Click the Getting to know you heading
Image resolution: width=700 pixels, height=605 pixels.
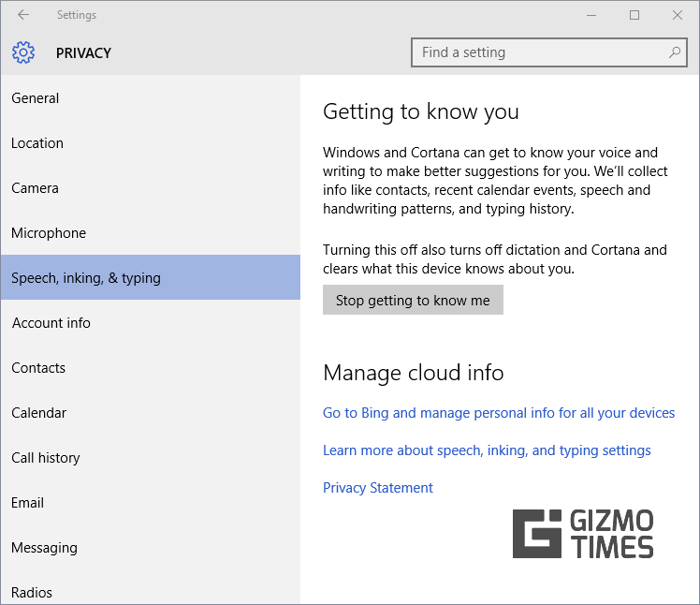420,111
